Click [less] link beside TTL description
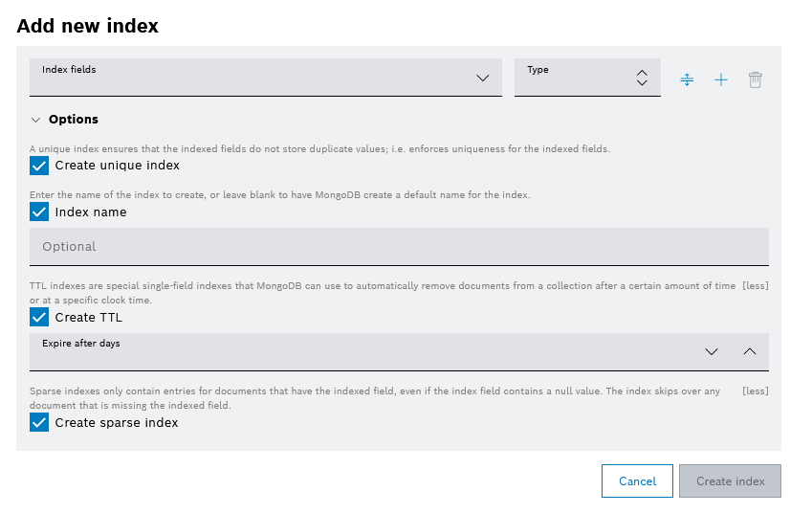The image size is (812, 514). (x=756, y=286)
